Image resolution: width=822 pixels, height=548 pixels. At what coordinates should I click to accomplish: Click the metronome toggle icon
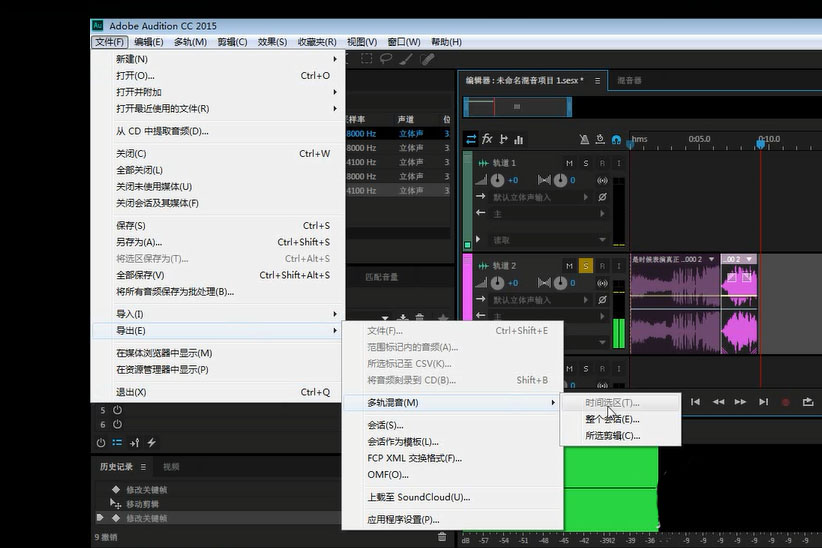tap(584, 140)
